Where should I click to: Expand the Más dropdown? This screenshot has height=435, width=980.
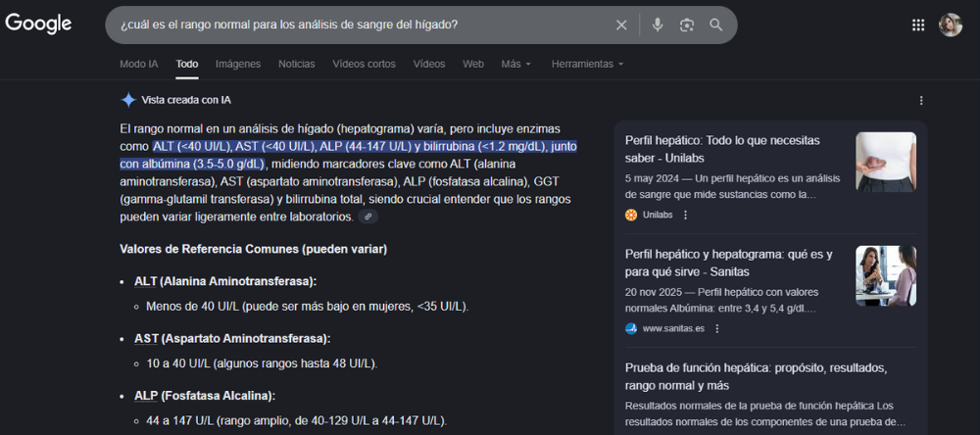(516, 64)
